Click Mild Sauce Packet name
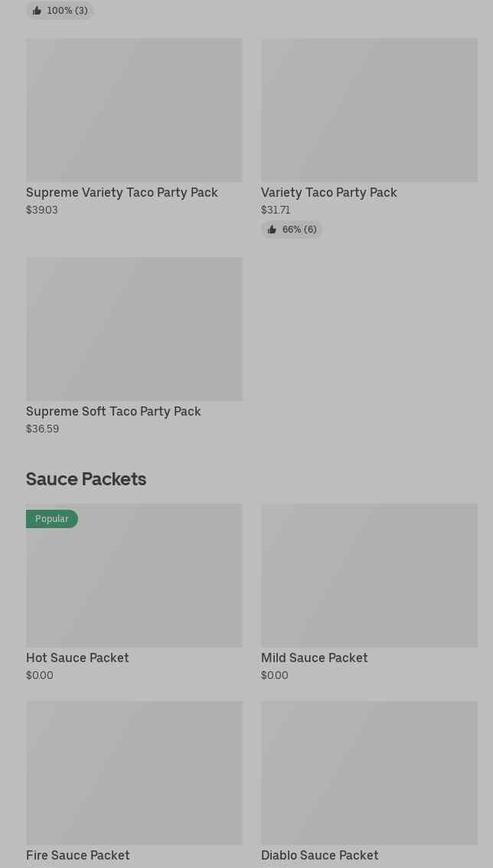 (x=314, y=658)
